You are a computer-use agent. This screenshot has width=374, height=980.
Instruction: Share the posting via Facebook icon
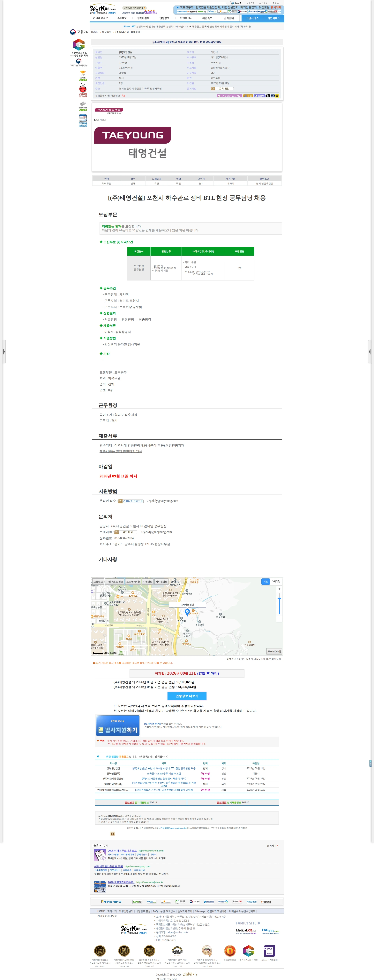click(x=273, y=96)
